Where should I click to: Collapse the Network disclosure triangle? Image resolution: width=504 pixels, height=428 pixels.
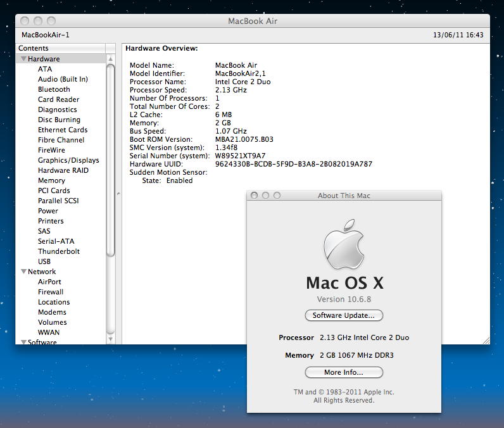point(23,272)
